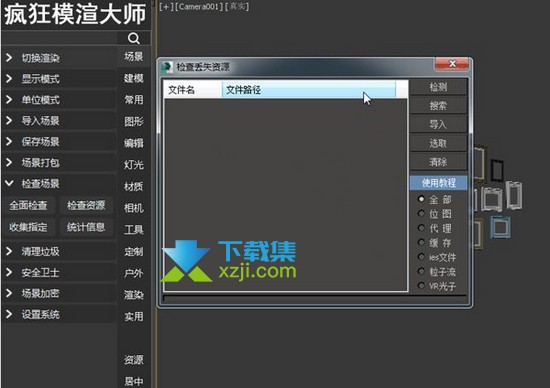Open the 户外 category tab
Viewport: 550px width, 388px height.
pos(134,273)
